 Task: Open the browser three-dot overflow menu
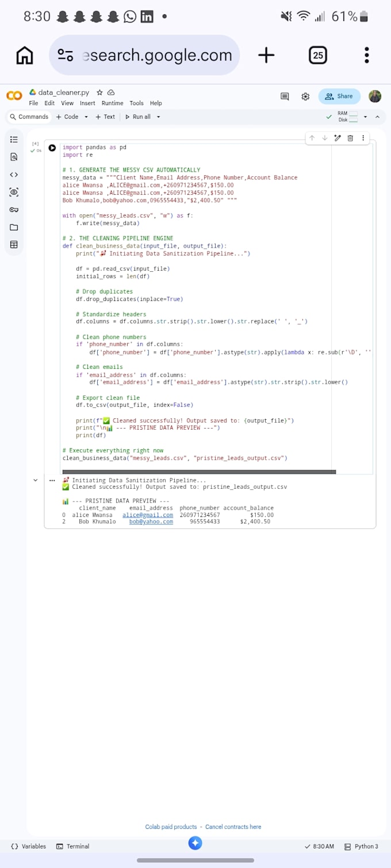[366, 55]
